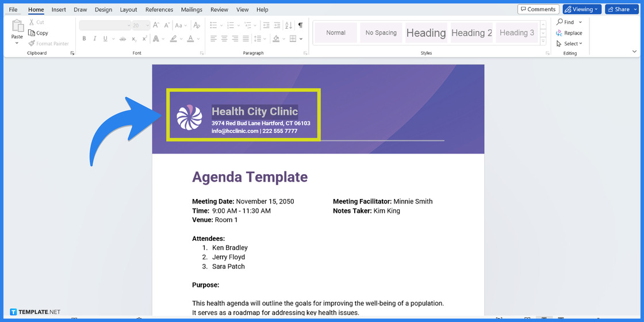Apply the Heading 2 style

click(471, 33)
